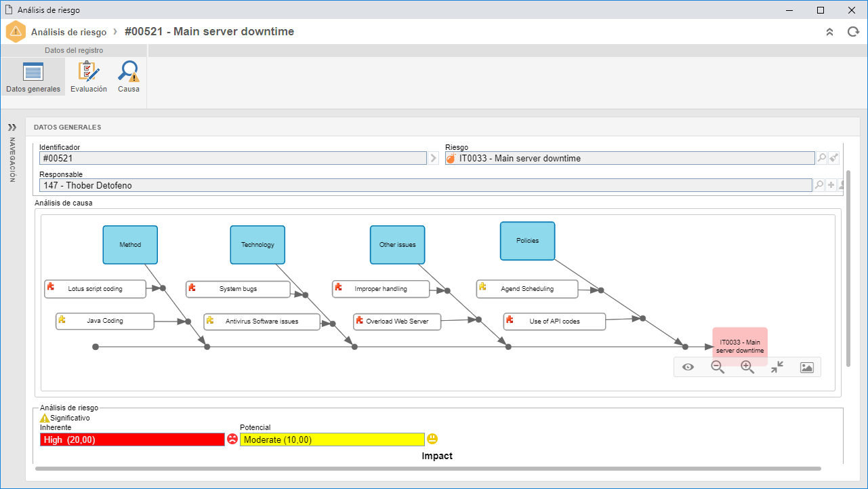Select System bugs cause node
Image resolution: width=868 pixels, height=489 pixels.
click(239, 289)
